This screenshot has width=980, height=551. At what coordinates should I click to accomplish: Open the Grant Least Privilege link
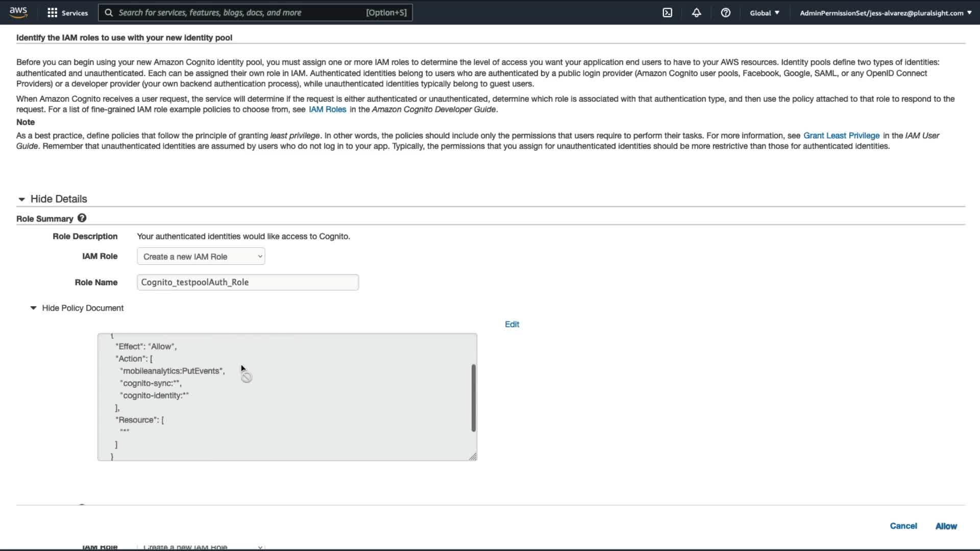(841, 135)
